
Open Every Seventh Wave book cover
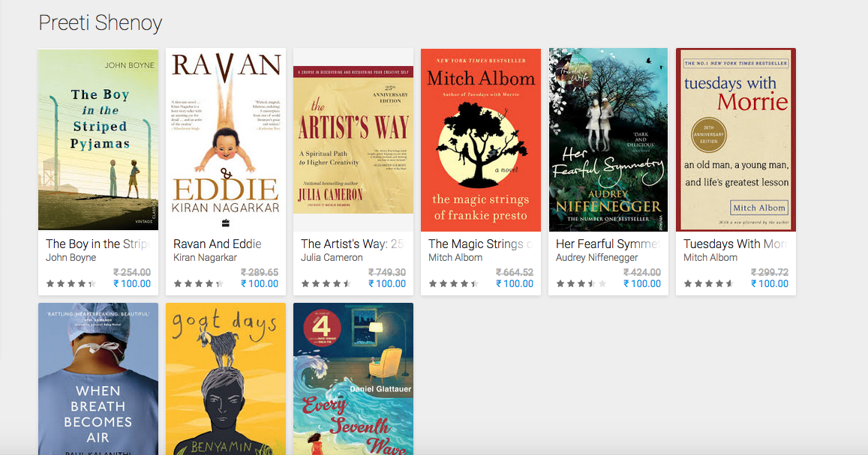[x=353, y=379]
